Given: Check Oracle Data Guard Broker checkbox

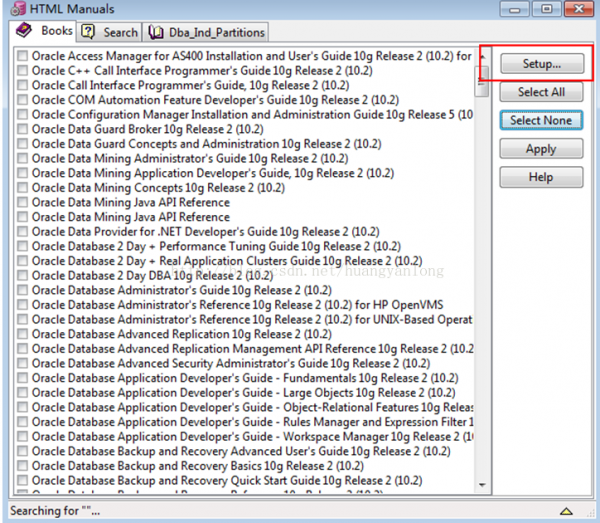Looking at the screenshot, I should click(x=23, y=129).
